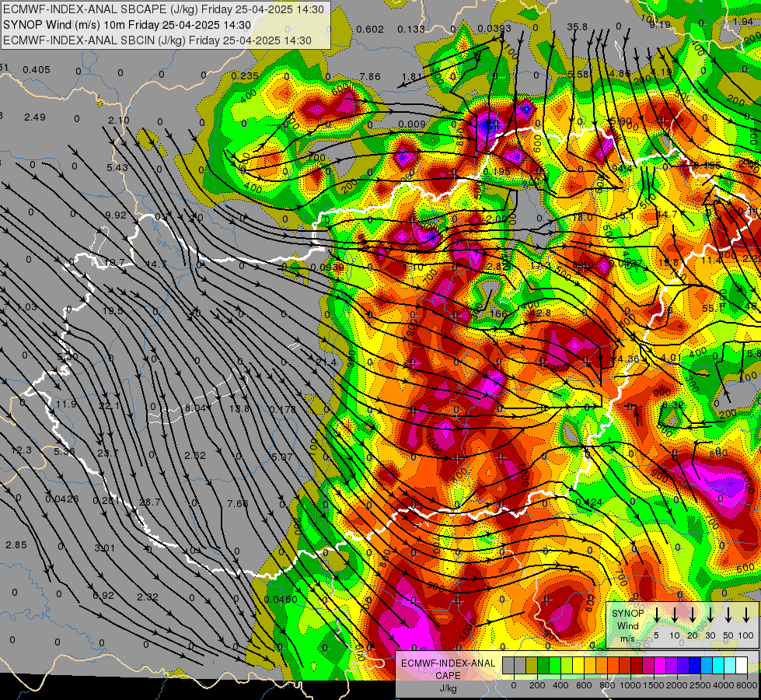Screen dimensions: 761x700
Task: Select the dark red swatch right of 1000
Action: point(637,665)
